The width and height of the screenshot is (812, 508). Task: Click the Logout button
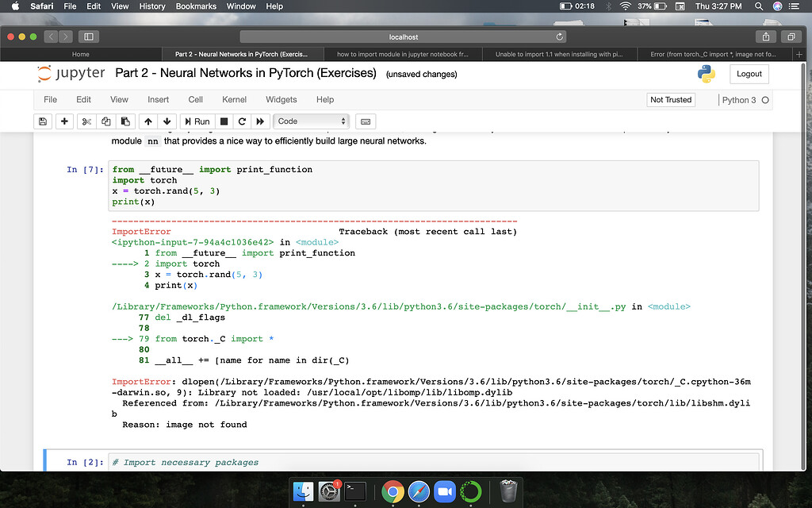click(748, 73)
